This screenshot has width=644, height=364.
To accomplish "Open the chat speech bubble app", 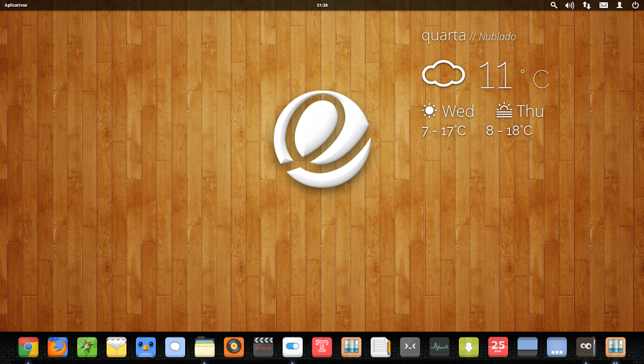I will (x=175, y=347).
